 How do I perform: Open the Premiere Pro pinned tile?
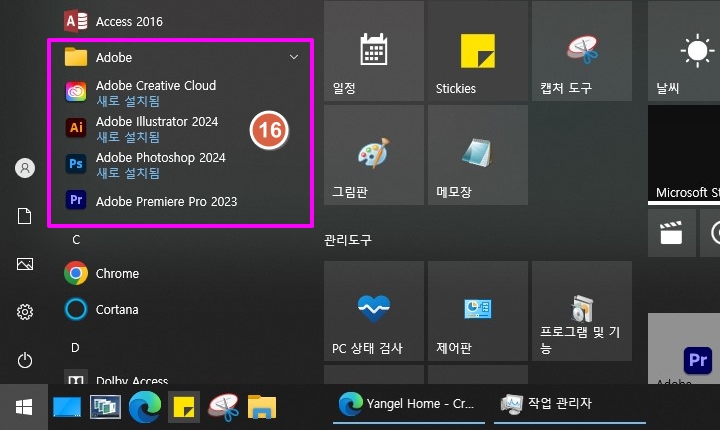tap(684, 349)
